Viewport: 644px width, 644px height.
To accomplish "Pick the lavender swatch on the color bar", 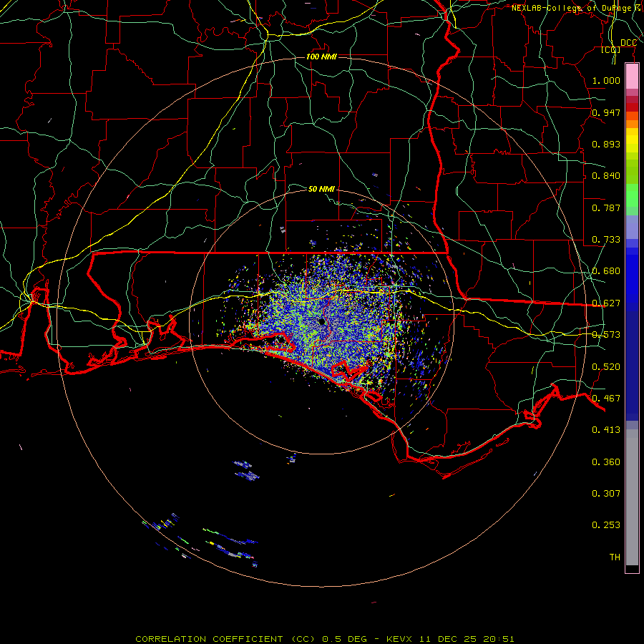I will 632,228.
